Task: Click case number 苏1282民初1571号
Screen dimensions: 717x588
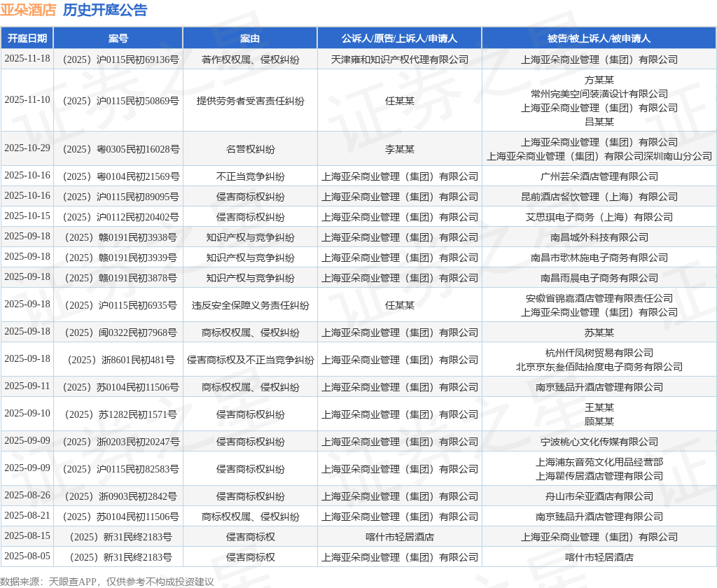Action: click(120, 414)
